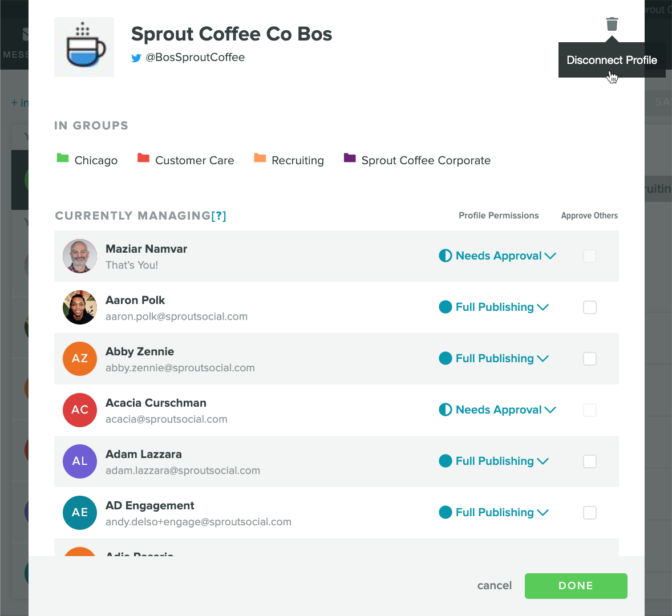Open Maziar Namvar's profile photo
This screenshot has height=616, width=672.
click(80, 256)
